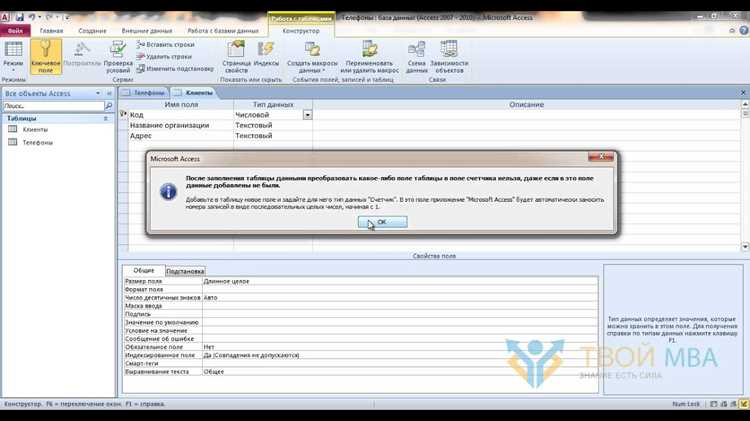Image resolution: width=750 pixels, height=421 pixels.
Task: Click the Индексированное поле property value
Action: 400,355
